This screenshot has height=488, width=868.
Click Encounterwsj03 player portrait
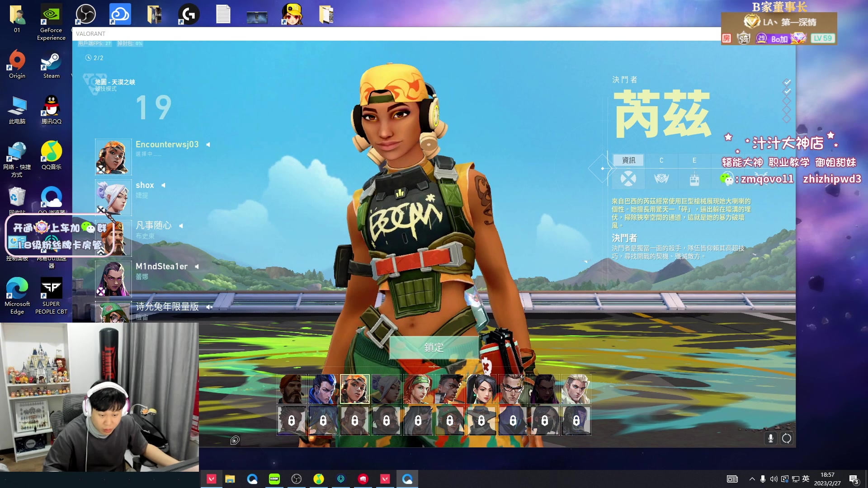[x=113, y=157]
